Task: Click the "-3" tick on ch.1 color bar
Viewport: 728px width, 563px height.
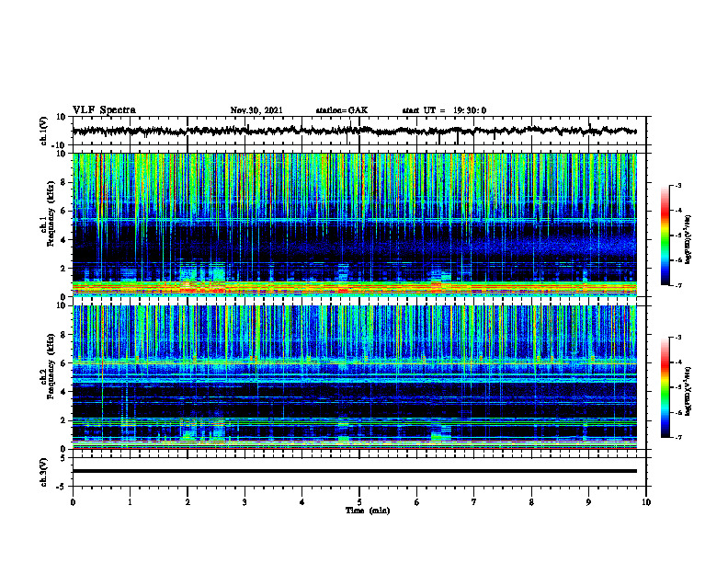Action: [678, 185]
